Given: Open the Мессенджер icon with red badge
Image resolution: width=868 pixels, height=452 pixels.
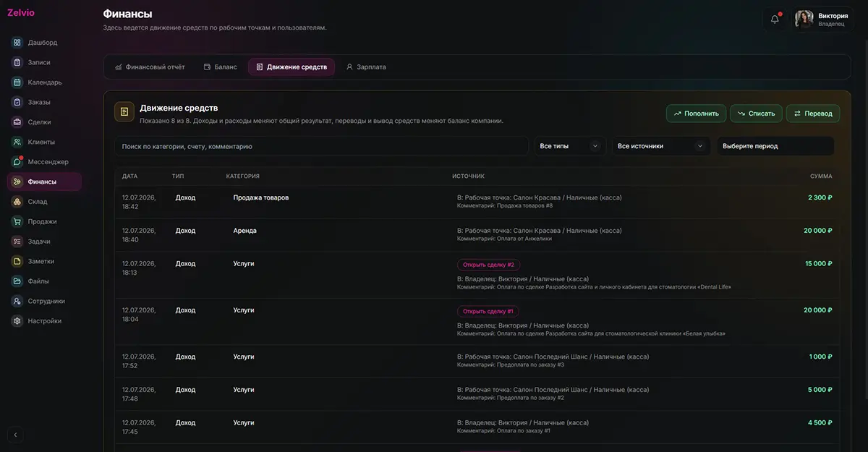Looking at the screenshot, I should pyautogui.click(x=17, y=162).
